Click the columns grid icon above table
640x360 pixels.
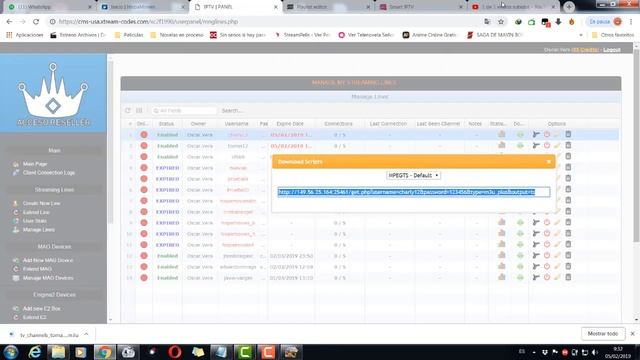pos(139,111)
